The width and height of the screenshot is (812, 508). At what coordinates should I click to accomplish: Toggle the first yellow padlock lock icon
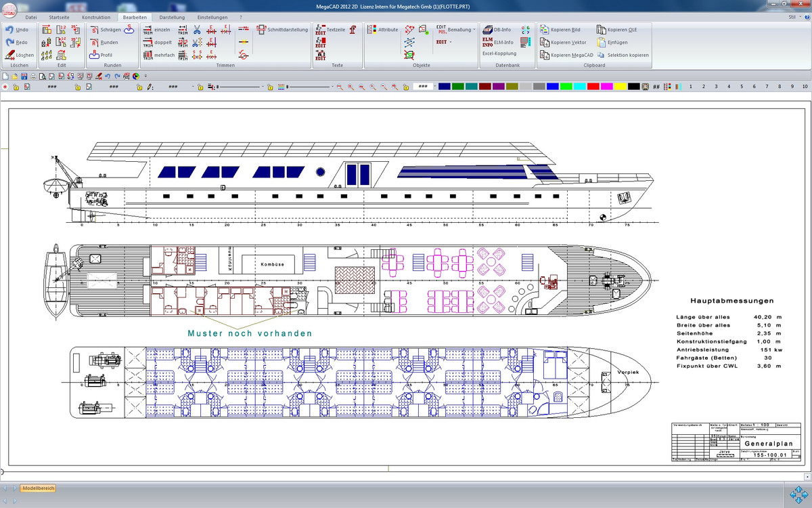(15, 87)
